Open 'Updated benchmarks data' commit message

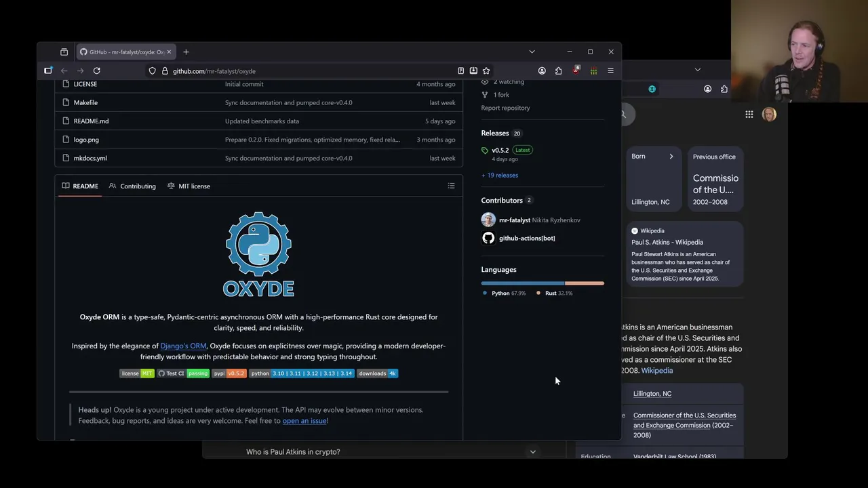[x=262, y=121]
